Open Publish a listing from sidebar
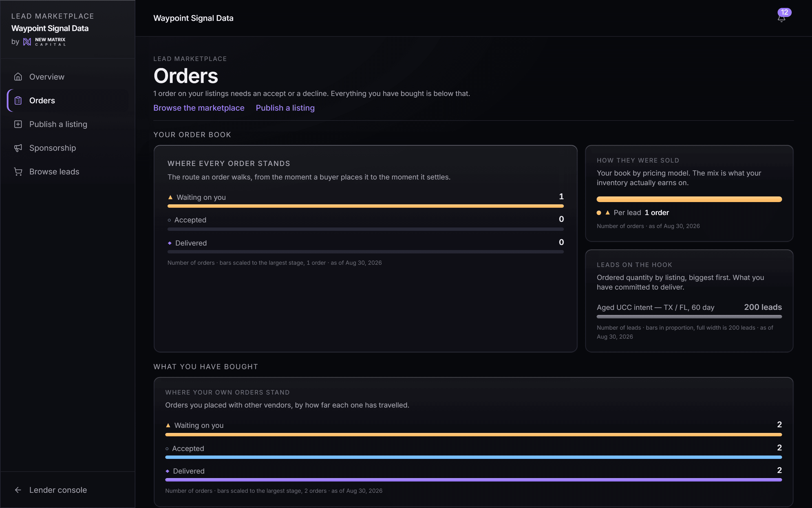This screenshot has width=812, height=508. (68, 124)
